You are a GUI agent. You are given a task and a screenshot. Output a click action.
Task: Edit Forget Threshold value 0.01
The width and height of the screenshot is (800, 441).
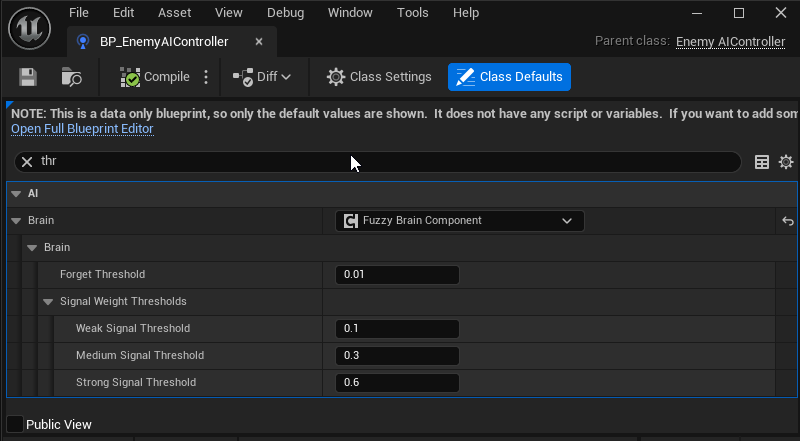pos(397,275)
